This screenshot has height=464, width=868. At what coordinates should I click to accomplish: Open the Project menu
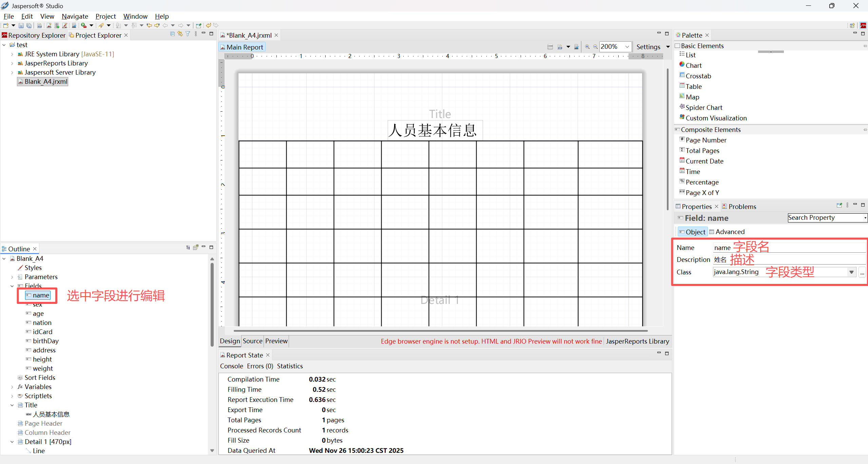tap(105, 16)
